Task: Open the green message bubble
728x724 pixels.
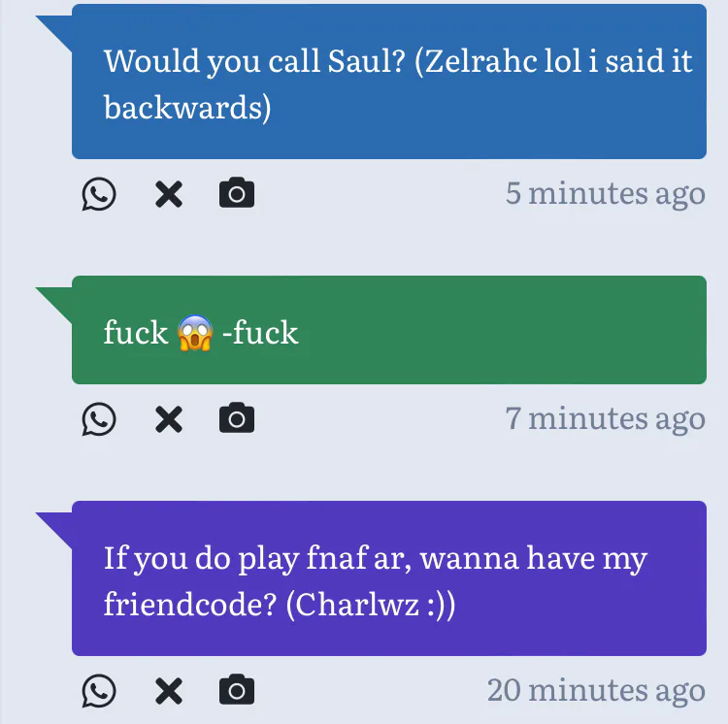Action: [x=389, y=330]
